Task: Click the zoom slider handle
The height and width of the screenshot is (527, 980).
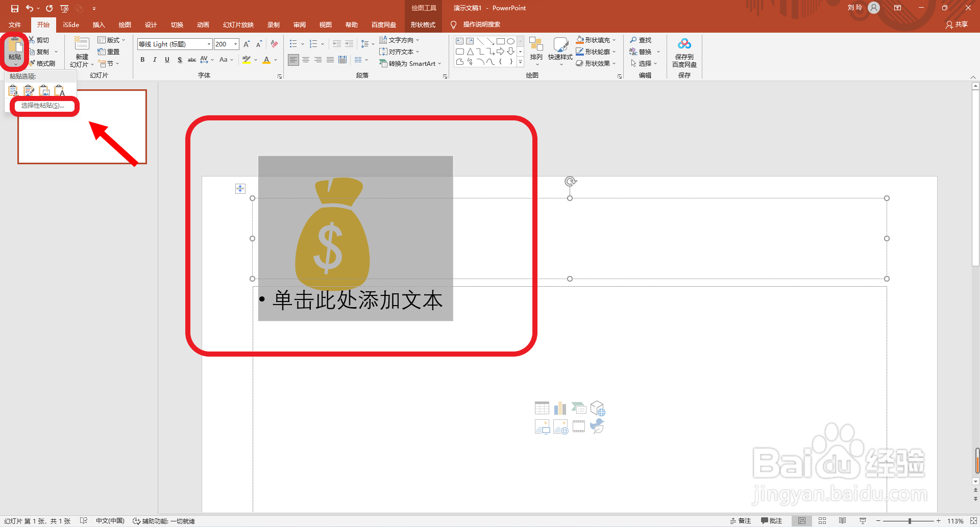Action: [910, 521]
